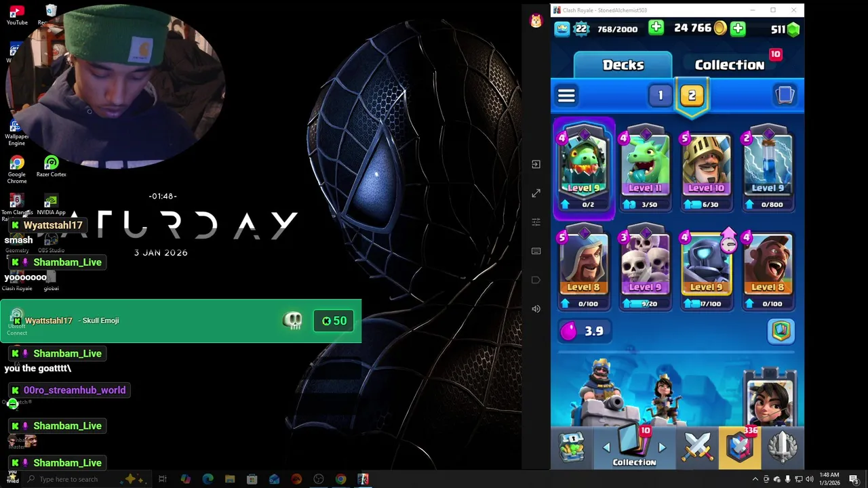Click the Razer Cortex desktop shortcut
The width and height of the screenshot is (868, 488).
click(52, 167)
